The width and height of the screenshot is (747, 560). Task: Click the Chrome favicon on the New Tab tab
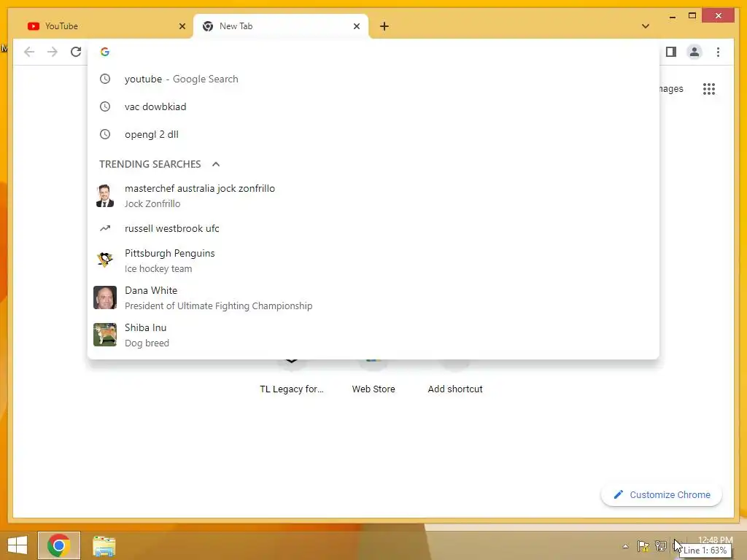pos(208,26)
